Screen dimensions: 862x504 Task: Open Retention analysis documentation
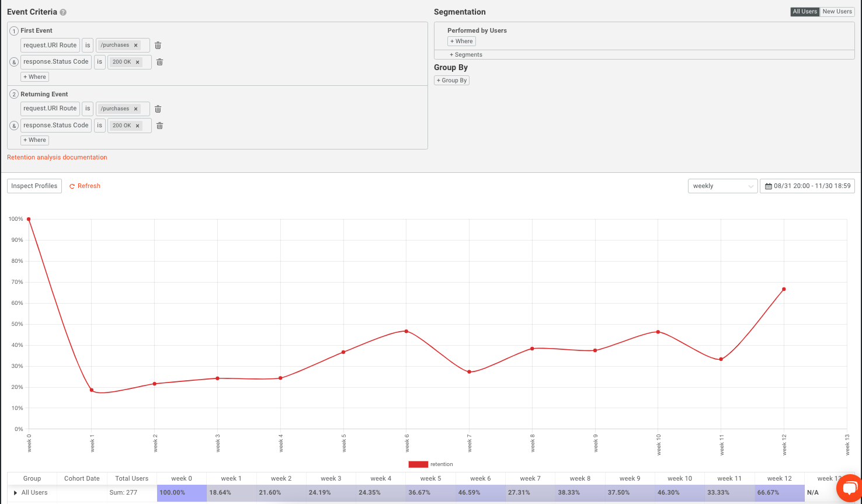[x=57, y=157]
